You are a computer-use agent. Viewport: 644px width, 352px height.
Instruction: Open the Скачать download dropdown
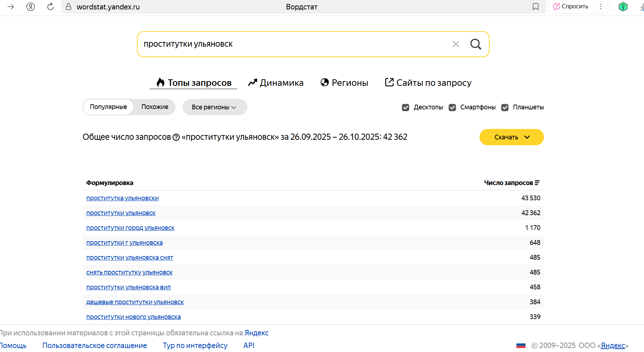click(511, 137)
